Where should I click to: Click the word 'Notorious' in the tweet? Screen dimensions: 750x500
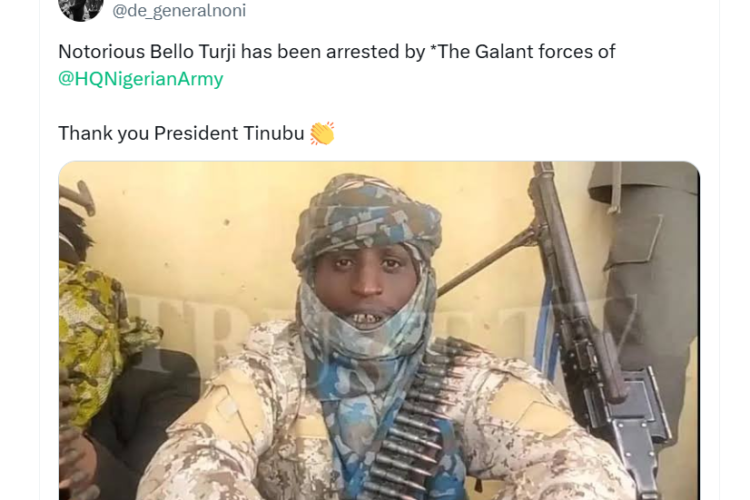(x=101, y=52)
